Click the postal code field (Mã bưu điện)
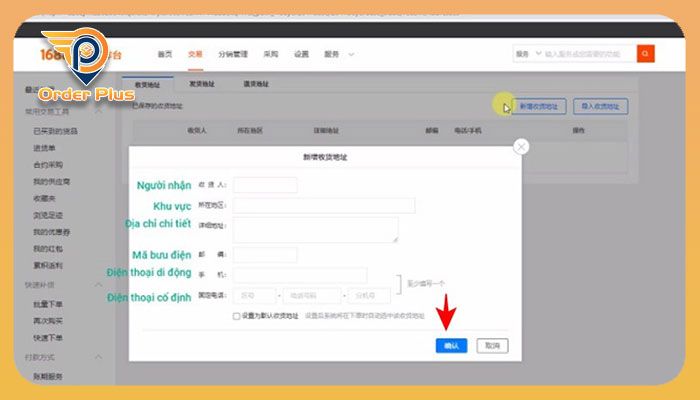Viewport: 700px width, 400px height. tap(265, 254)
